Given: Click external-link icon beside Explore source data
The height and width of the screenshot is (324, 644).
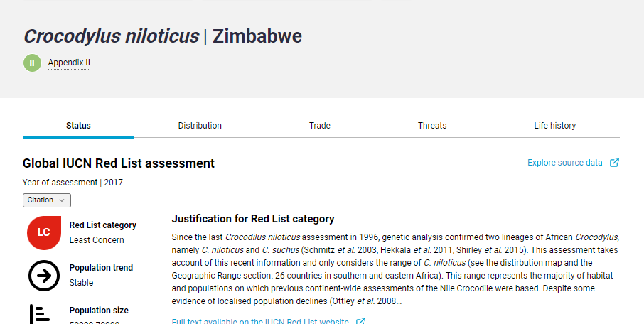Looking at the screenshot, I should point(615,163).
